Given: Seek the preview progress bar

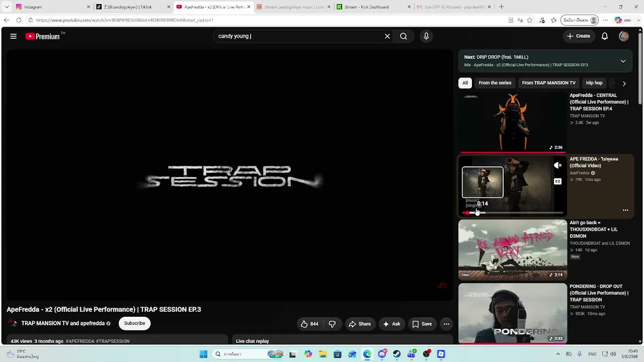Looking at the screenshot, I should 513,213.
